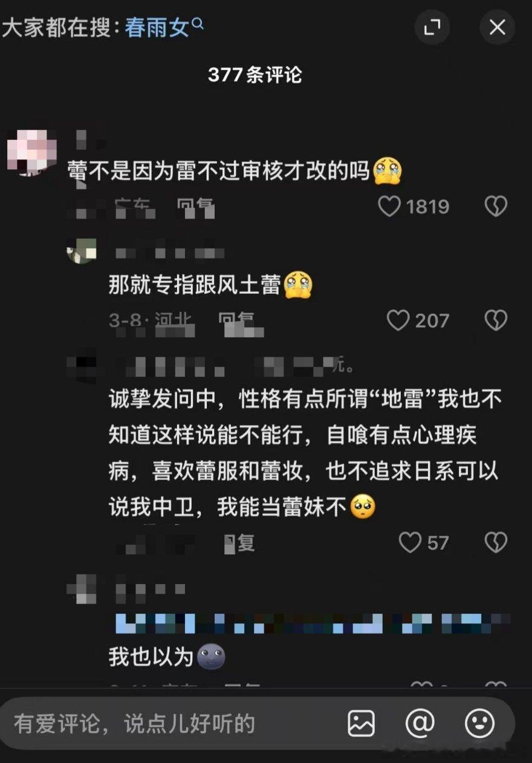This screenshot has height=763, width=532.
Task: Open the emoji picker
Action: (479, 723)
